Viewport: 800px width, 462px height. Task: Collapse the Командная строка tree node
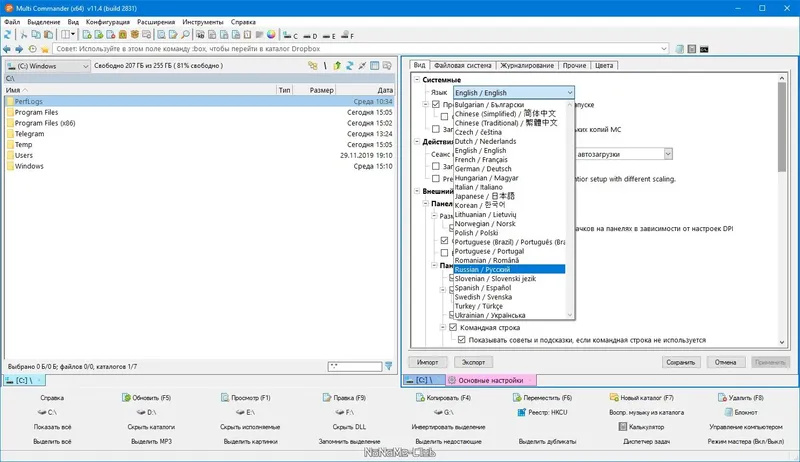[443, 327]
